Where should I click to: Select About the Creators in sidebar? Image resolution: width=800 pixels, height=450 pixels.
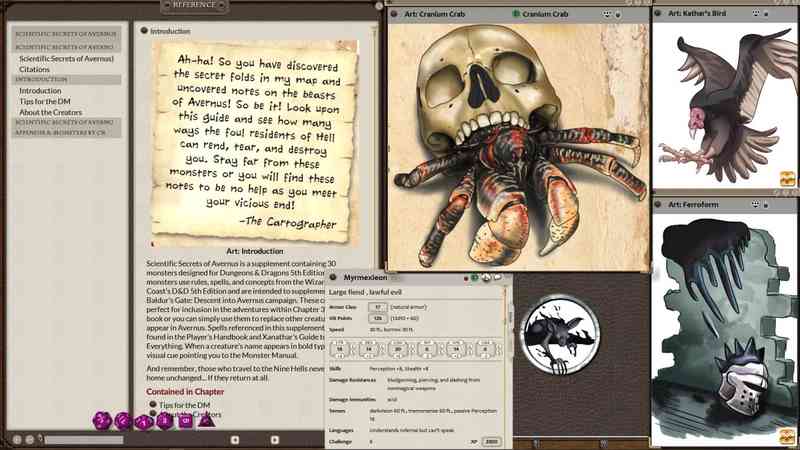(x=50, y=112)
